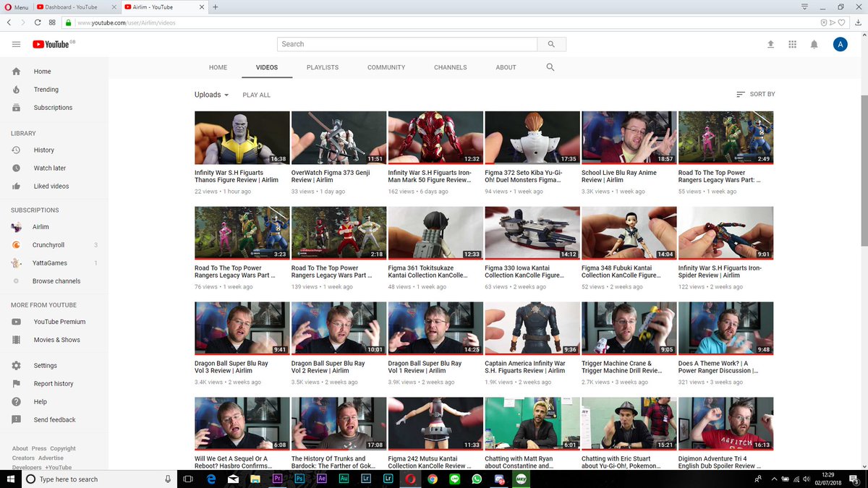This screenshot has height=488, width=868.
Task: Switch to the Home channel tab
Action: [x=218, y=67]
